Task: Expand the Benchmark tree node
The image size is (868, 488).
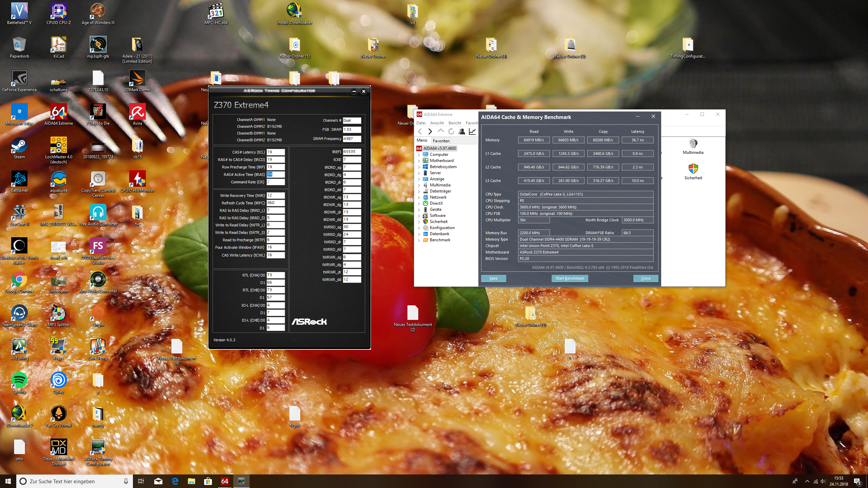Action: click(419, 240)
